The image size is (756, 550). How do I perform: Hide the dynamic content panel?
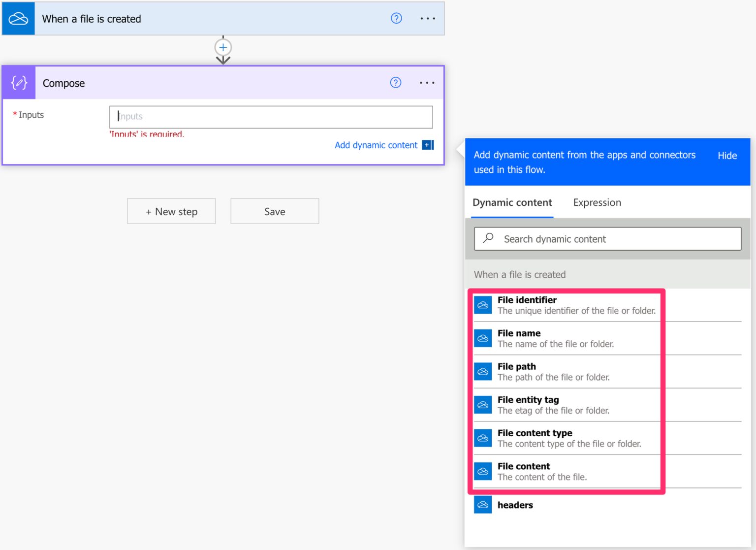[727, 155]
